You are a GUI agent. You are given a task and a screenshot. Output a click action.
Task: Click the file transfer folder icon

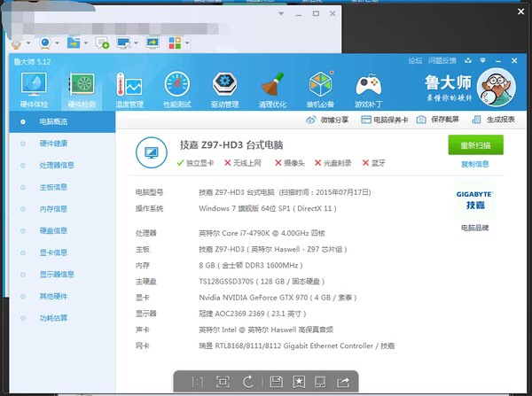pyautogui.click(x=74, y=43)
